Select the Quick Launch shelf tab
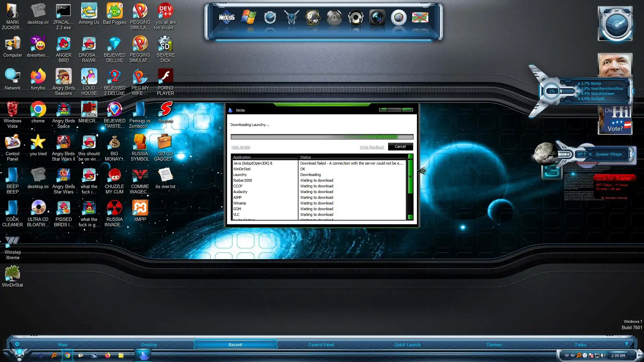 (407, 345)
